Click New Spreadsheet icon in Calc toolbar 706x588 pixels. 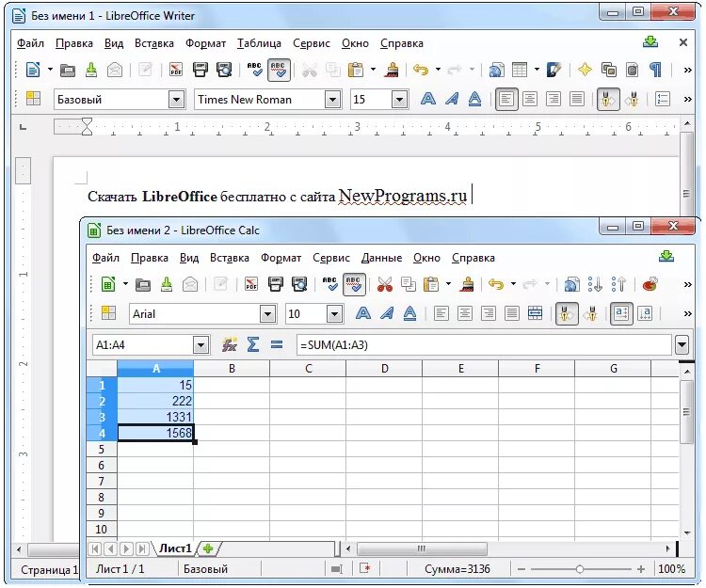[x=108, y=284]
